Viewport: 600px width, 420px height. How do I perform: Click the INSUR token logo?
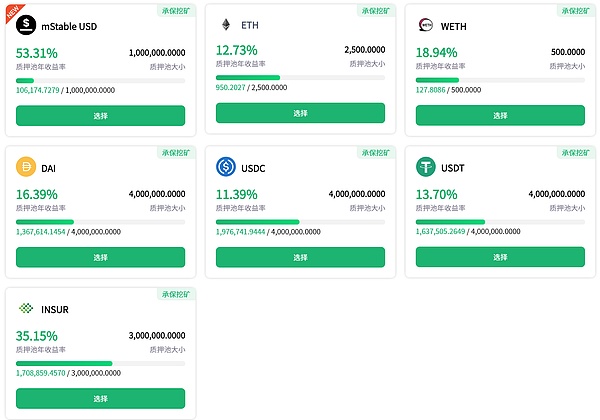click(x=27, y=309)
